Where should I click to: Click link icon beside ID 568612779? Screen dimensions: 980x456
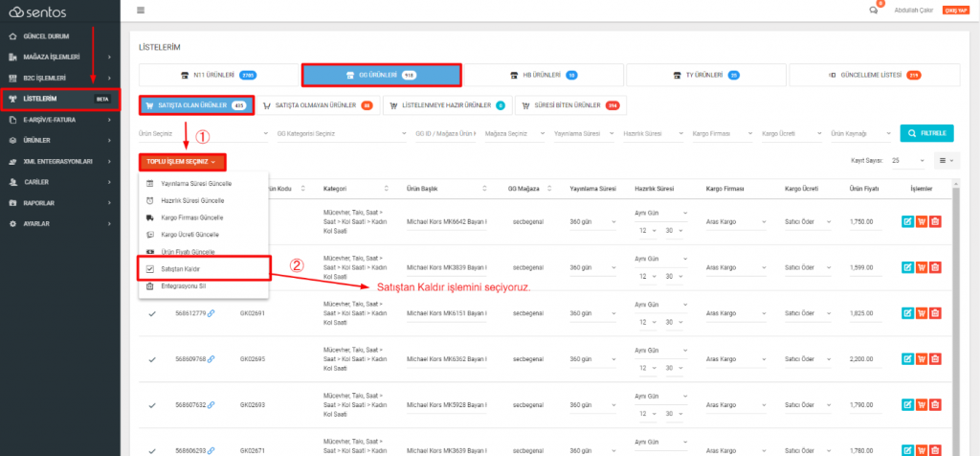212,313
